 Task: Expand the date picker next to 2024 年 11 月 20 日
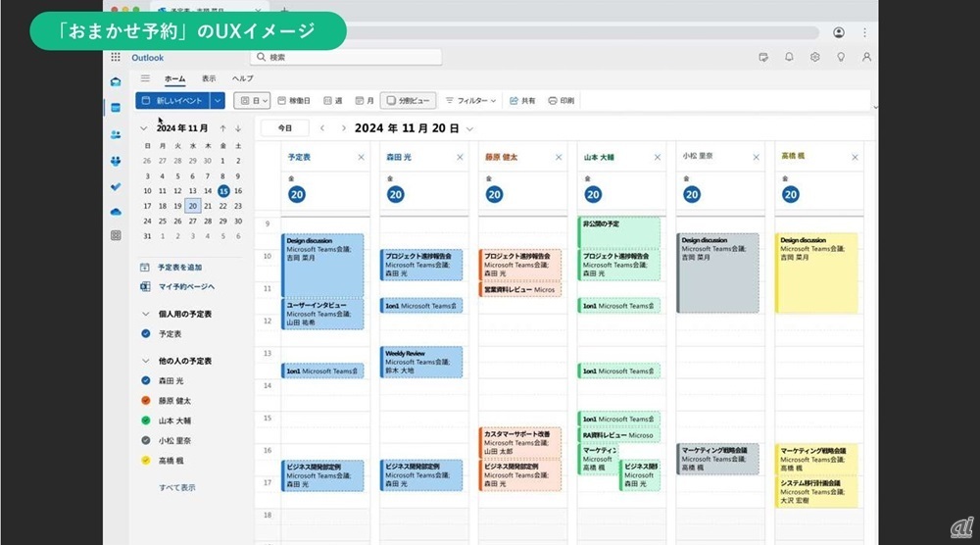coord(470,128)
